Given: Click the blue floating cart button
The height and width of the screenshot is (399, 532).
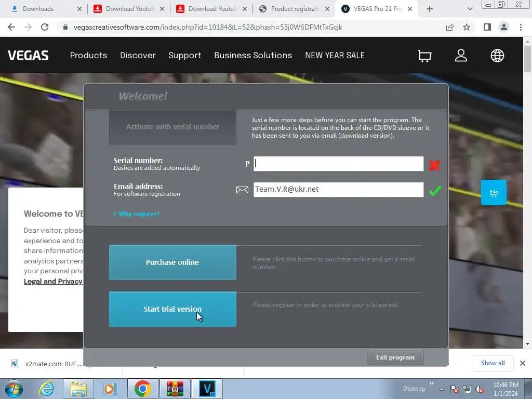Looking at the screenshot, I should tap(494, 193).
